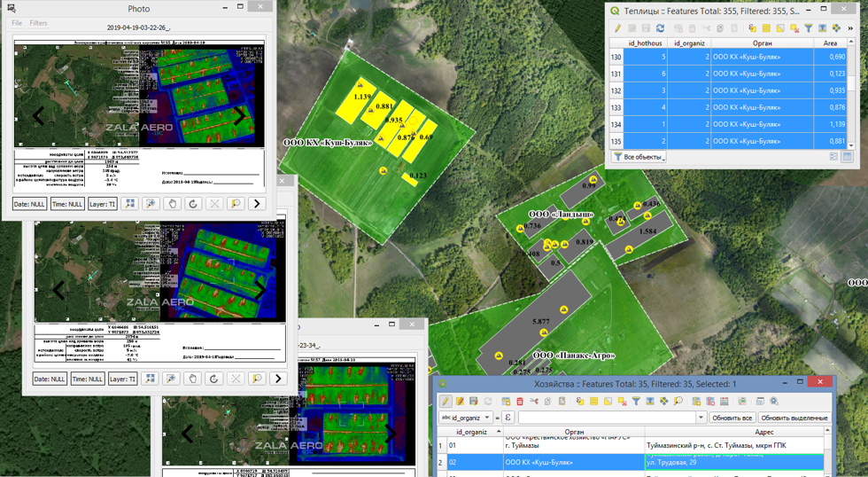Select row 134 in Теплицы table
The height and width of the screenshot is (477, 868).
click(616, 124)
